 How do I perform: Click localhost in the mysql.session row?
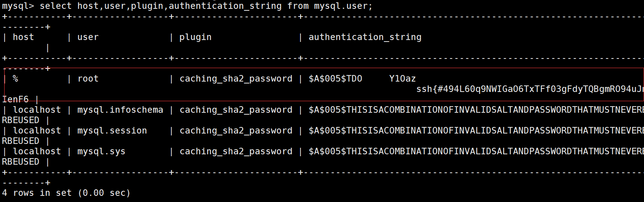(x=37, y=131)
